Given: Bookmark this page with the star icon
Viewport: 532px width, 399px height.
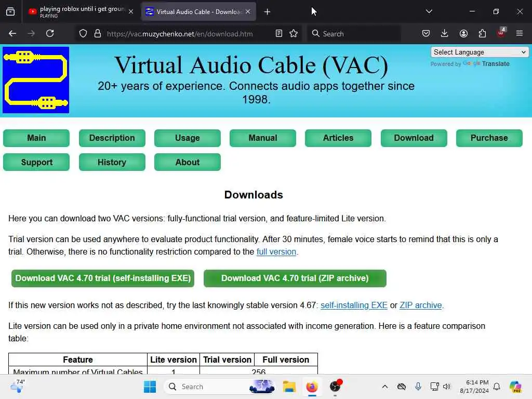Looking at the screenshot, I should pos(294,34).
